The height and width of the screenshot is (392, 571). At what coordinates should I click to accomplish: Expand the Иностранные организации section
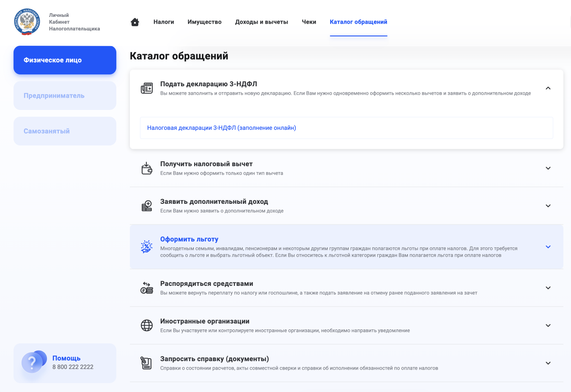[548, 325]
